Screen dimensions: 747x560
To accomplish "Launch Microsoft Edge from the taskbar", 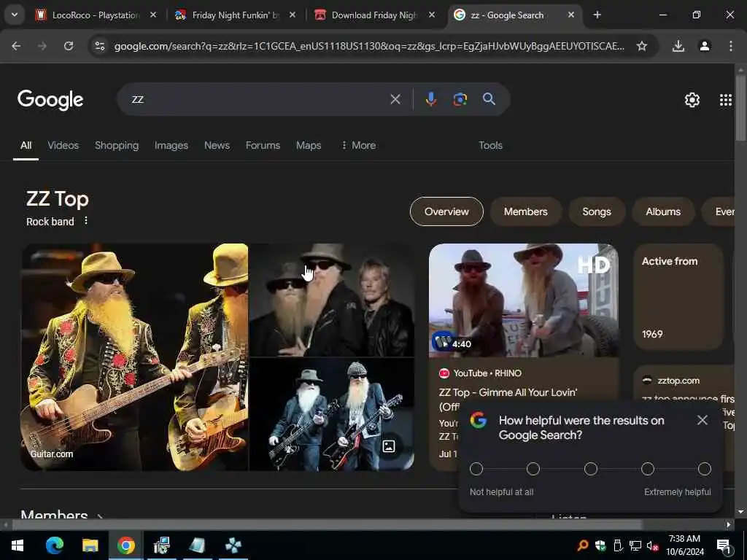I will click(54, 545).
